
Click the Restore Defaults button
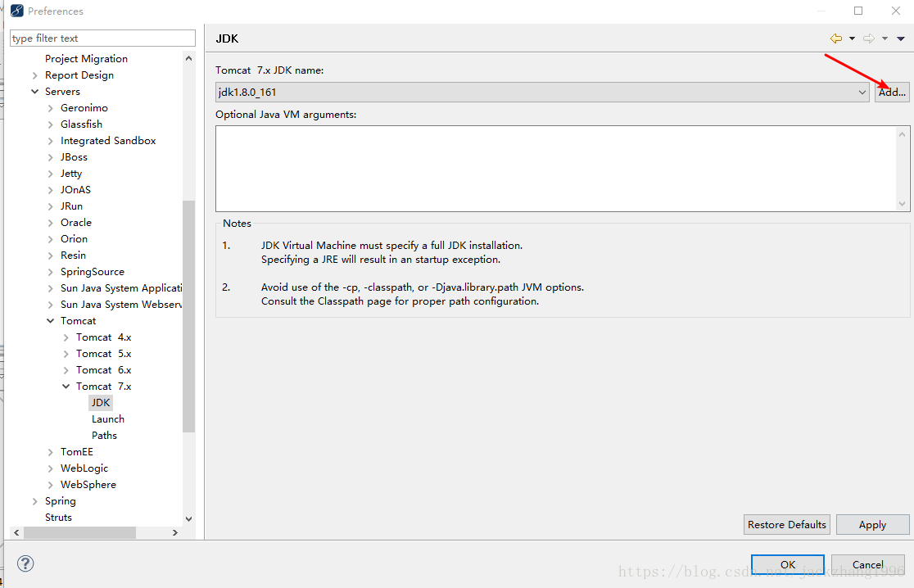click(787, 524)
